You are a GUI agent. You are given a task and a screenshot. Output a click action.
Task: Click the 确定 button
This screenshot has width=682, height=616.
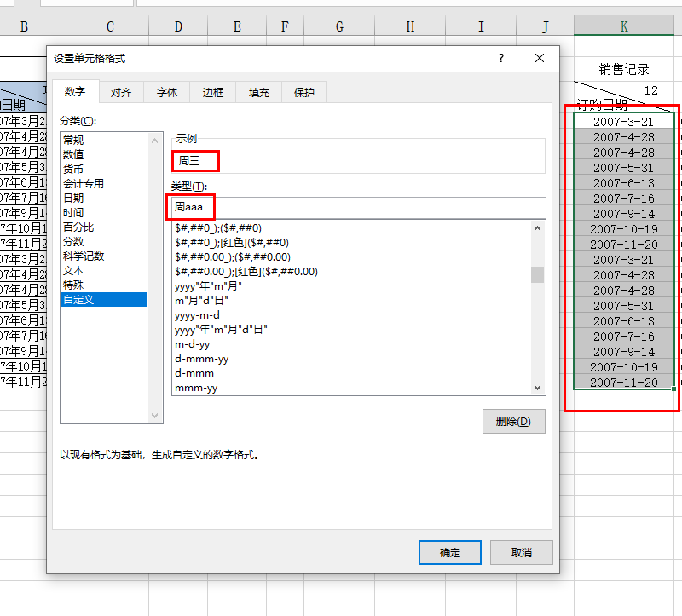tap(449, 552)
